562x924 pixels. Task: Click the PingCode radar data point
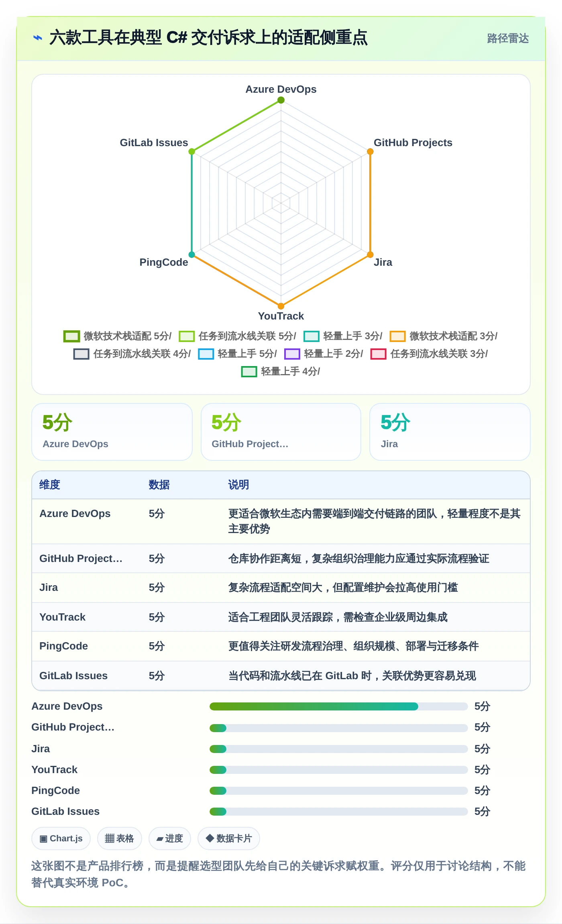click(192, 254)
